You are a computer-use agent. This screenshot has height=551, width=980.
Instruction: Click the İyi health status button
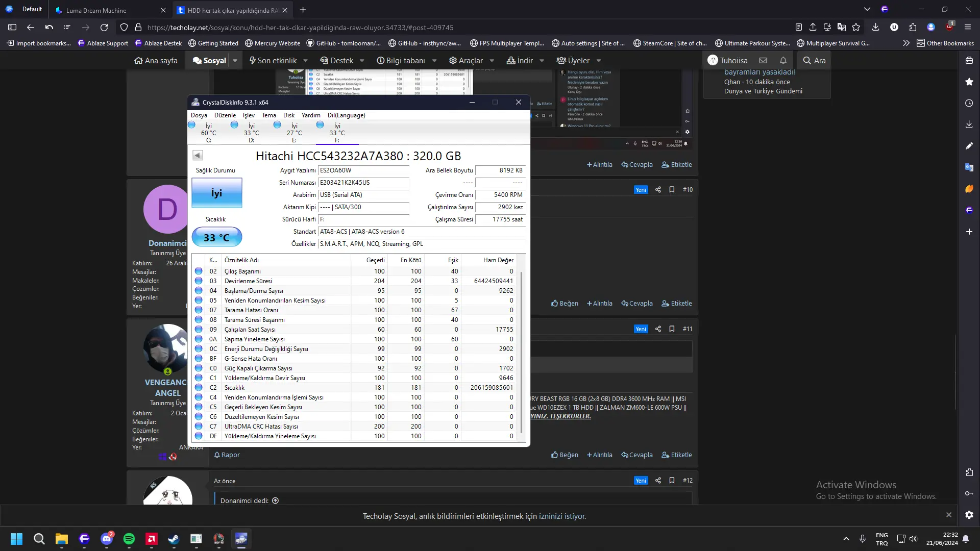click(217, 193)
